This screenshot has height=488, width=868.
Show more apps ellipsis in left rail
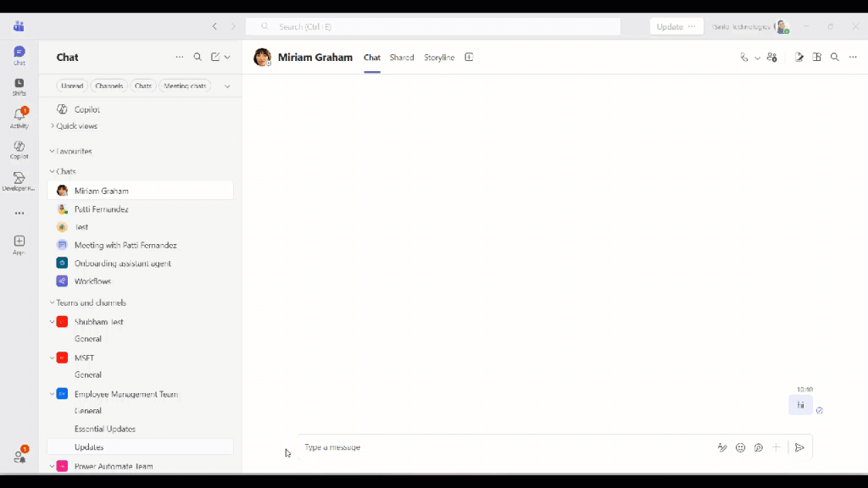click(19, 213)
